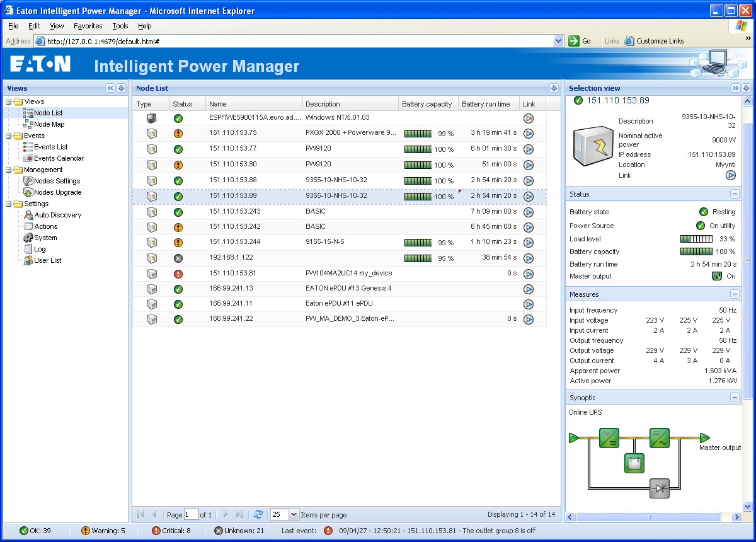
Task: Open link for ESPFMVE5900115A node
Action: [x=529, y=118]
